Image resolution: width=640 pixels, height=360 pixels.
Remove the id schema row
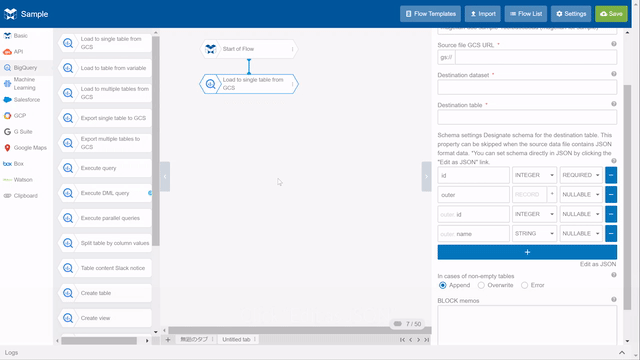[x=611, y=175]
